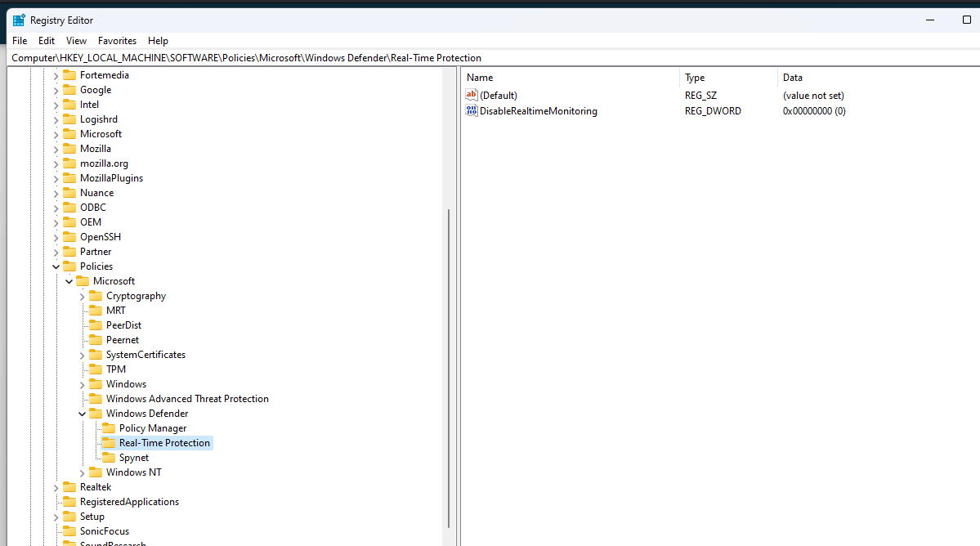Click the DisableRealtimeMonitoring DWORD value icon

coord(472,110)
